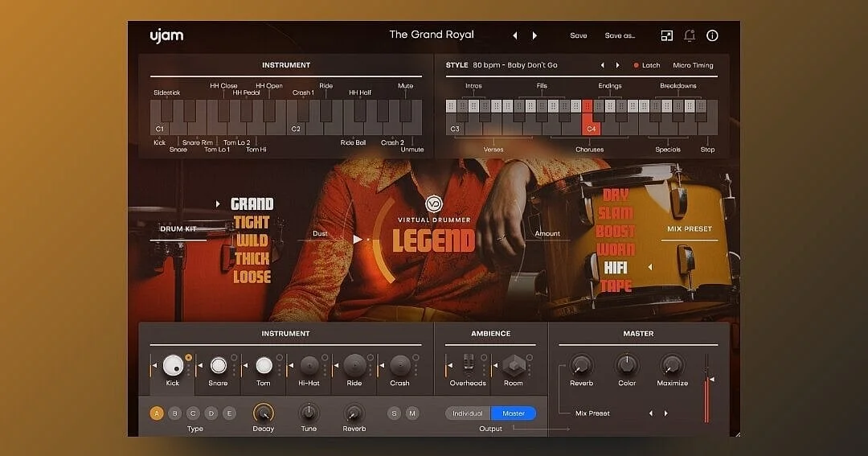868x456 pixels.
Task: Adjust the master Color knob
Action: (627, 365)
